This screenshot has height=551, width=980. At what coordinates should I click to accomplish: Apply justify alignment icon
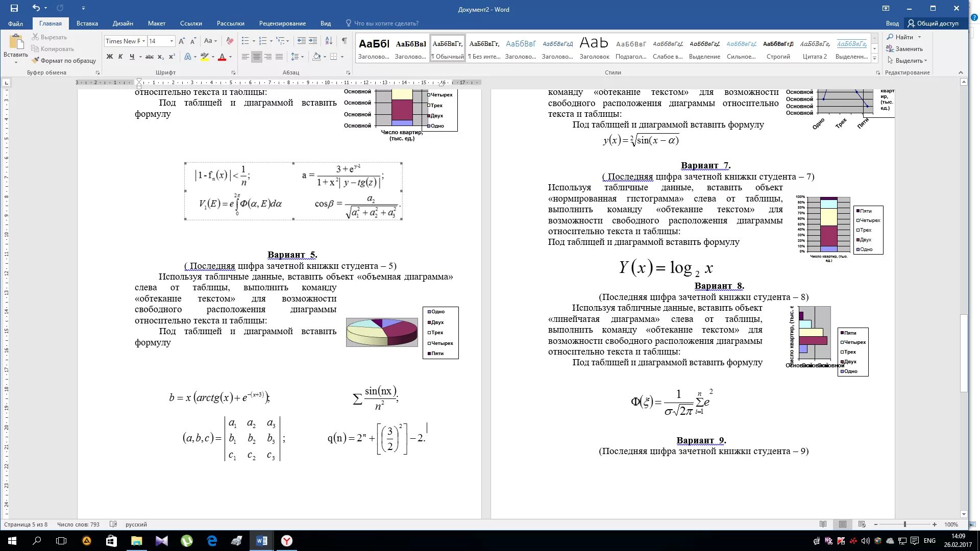coord(279,57)
